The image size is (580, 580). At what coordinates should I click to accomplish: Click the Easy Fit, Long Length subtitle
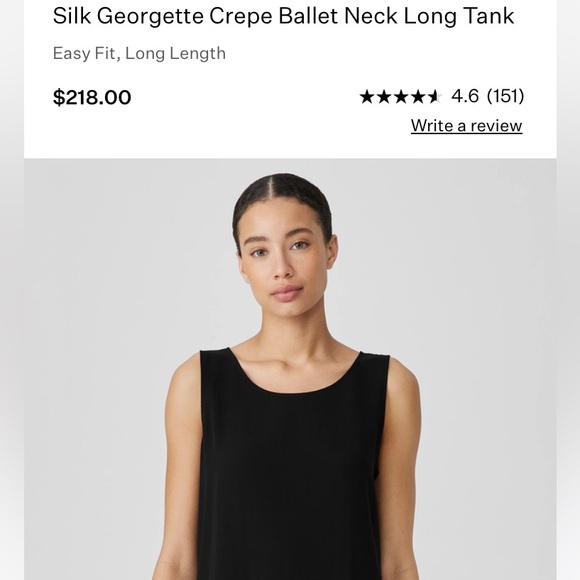click(x=139, y=54)
